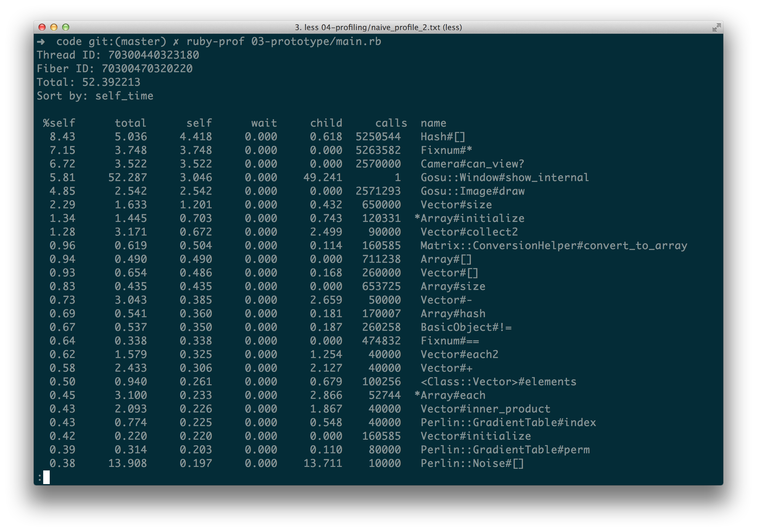Click the Total: 52.392213 line

tap(89, 82)
